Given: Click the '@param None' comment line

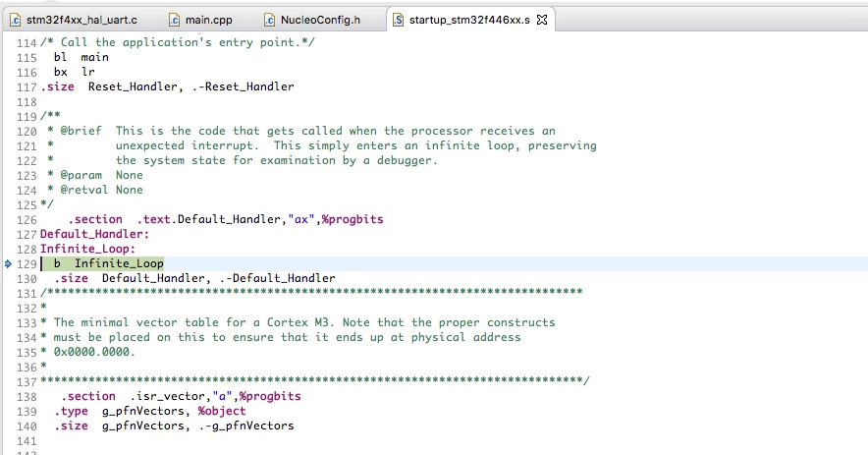Looking at the screenshot, I should point(94,175).
